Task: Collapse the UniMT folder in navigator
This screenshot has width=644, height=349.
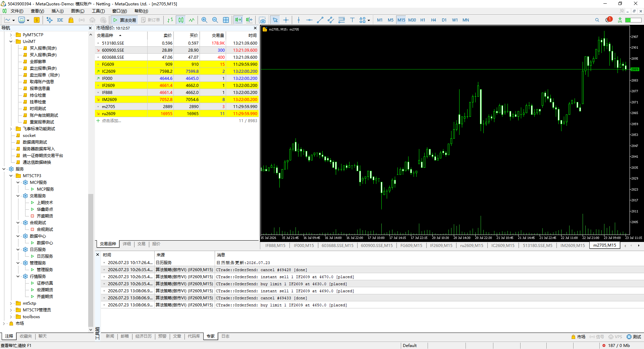Action: [x=11, y=42]
